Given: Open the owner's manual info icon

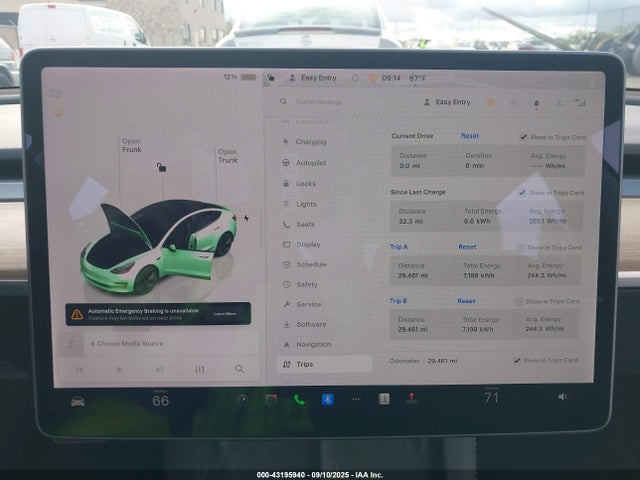Looking at the screenshot, I should tap(384, 399).
